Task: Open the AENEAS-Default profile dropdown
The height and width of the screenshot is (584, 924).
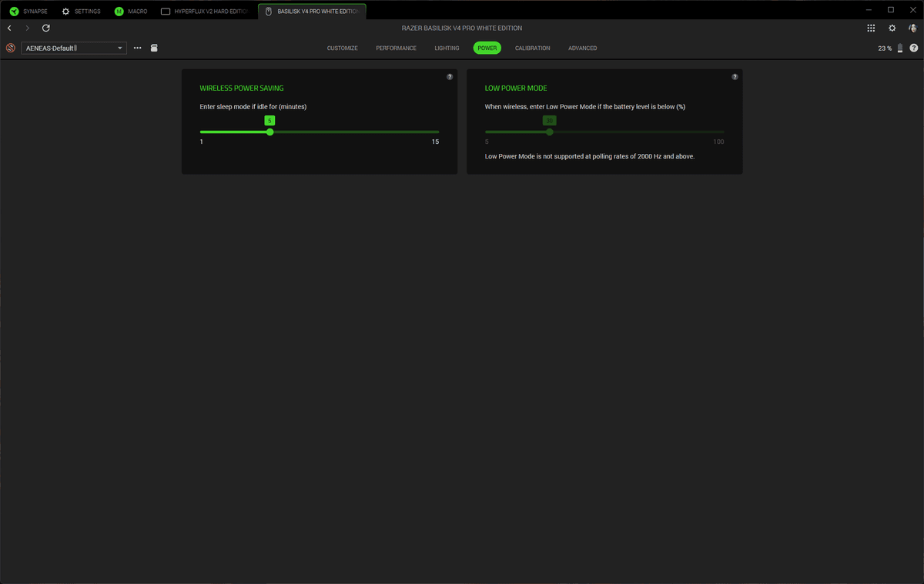Action: coord(74,48)
